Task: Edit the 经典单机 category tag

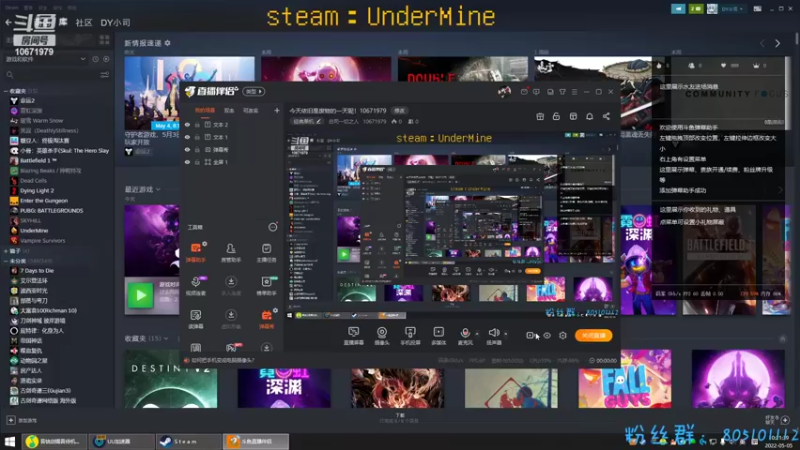Action: coord(307,121)
